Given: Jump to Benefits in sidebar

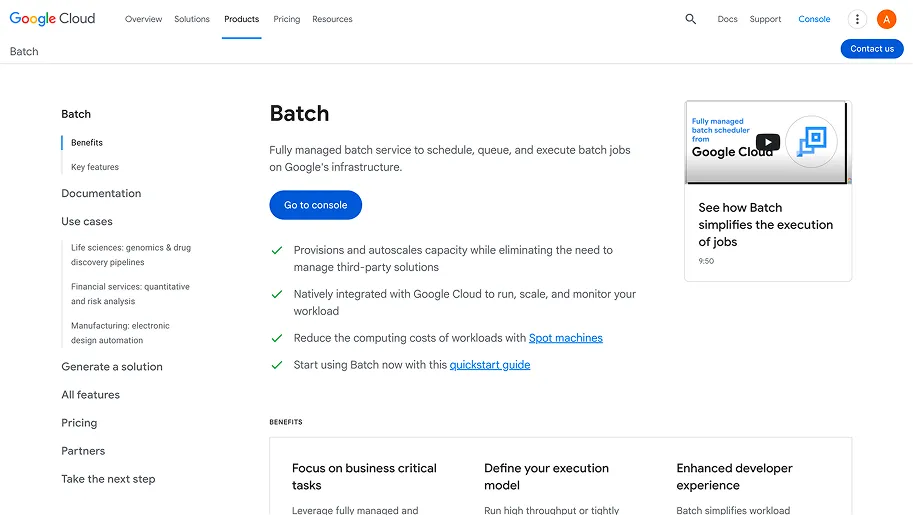Looking at the screenshot, I should 87,143.
